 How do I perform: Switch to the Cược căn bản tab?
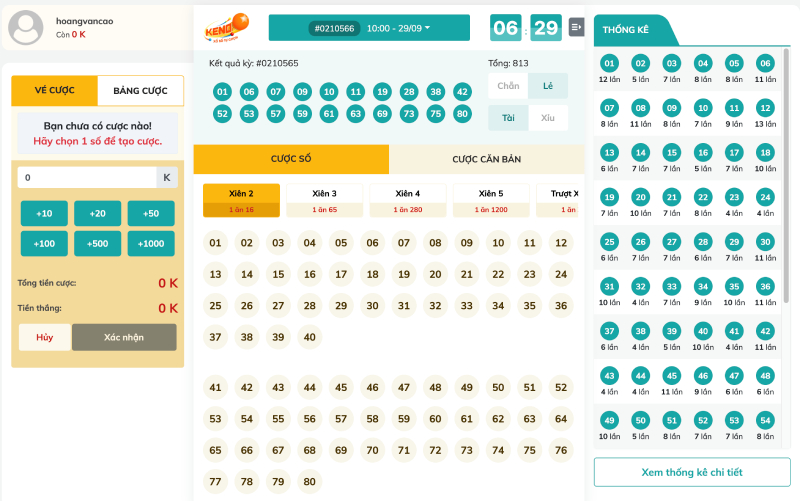486,159
